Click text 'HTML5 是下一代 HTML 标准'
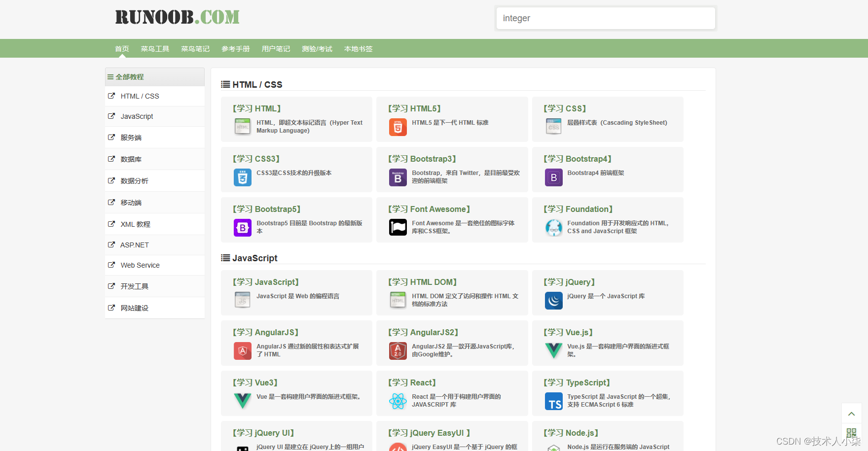 [x=450, y=123]
